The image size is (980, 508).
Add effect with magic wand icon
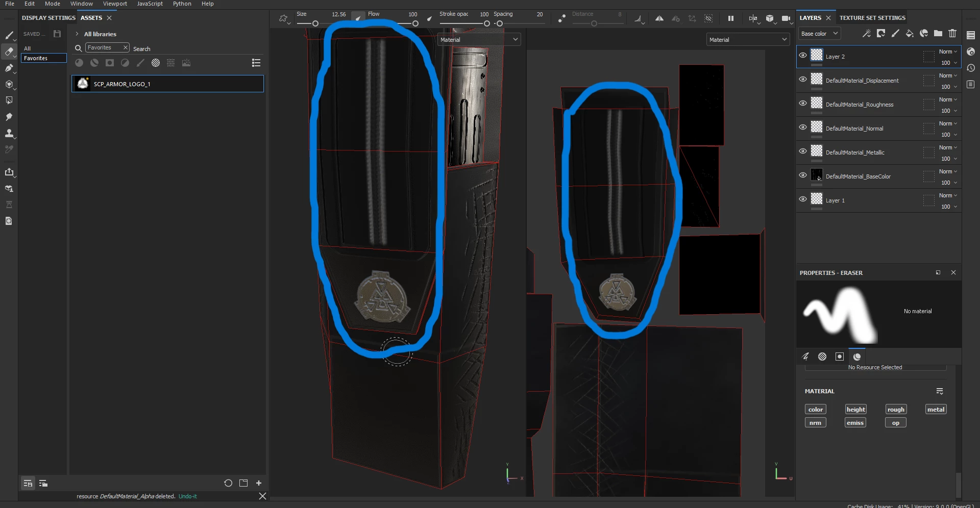867,34
